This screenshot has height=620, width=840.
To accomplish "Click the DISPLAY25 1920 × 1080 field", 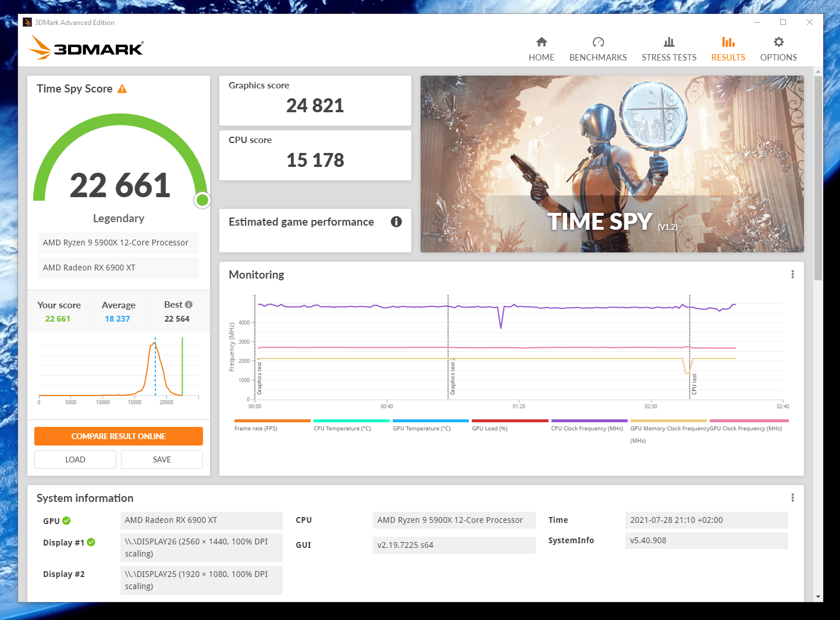I will [x=201, y=580].
